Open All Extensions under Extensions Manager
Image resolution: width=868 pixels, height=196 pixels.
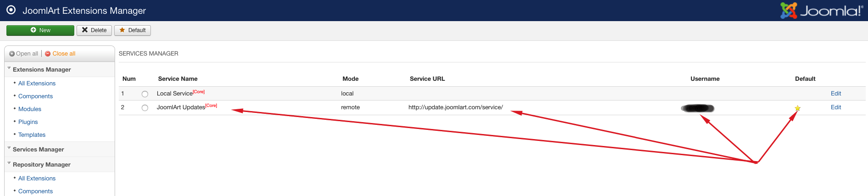tap(37, 83)
